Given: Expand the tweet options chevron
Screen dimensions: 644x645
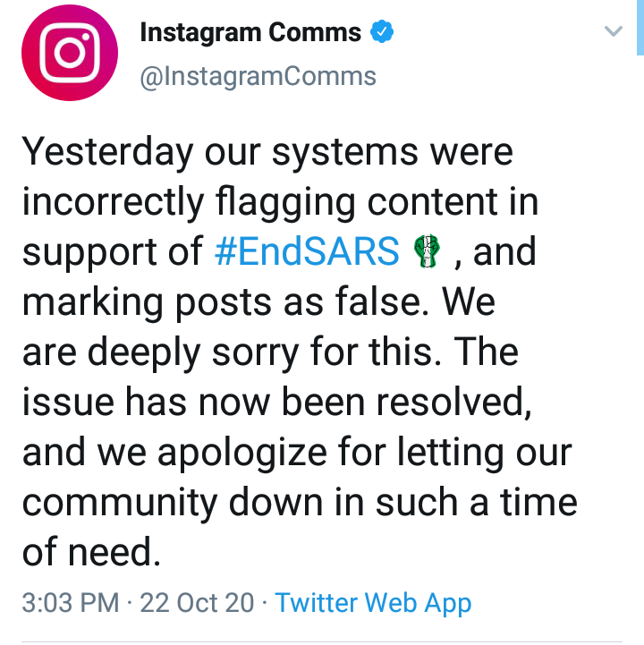Looking at the screenshot, I should (x=614, y=30).
